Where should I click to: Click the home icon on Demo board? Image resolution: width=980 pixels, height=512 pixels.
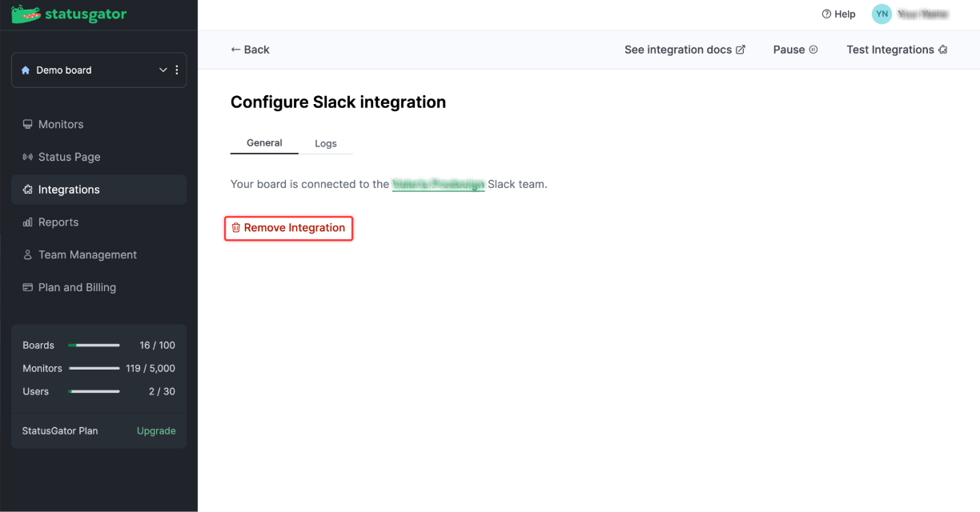(26, 70)
